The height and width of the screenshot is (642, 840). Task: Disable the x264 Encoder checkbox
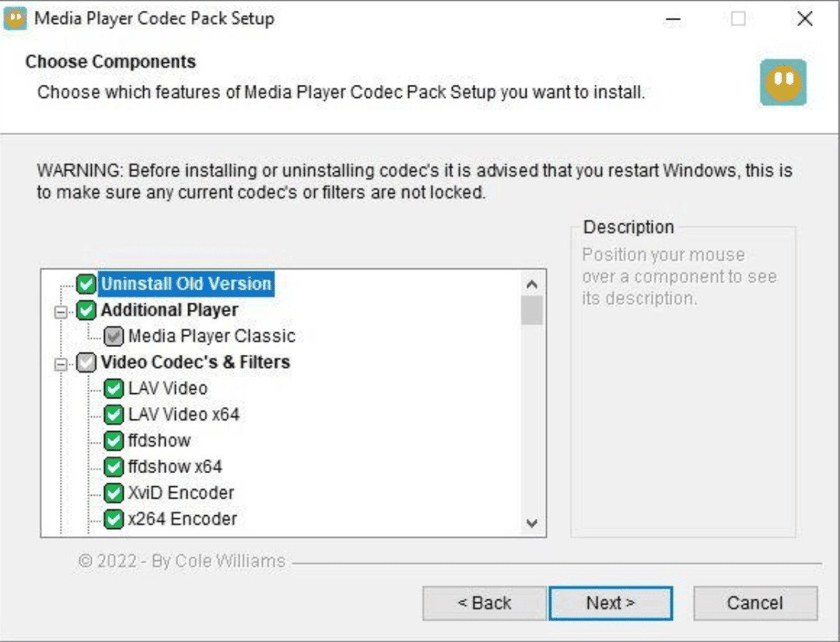click(114, 519)
